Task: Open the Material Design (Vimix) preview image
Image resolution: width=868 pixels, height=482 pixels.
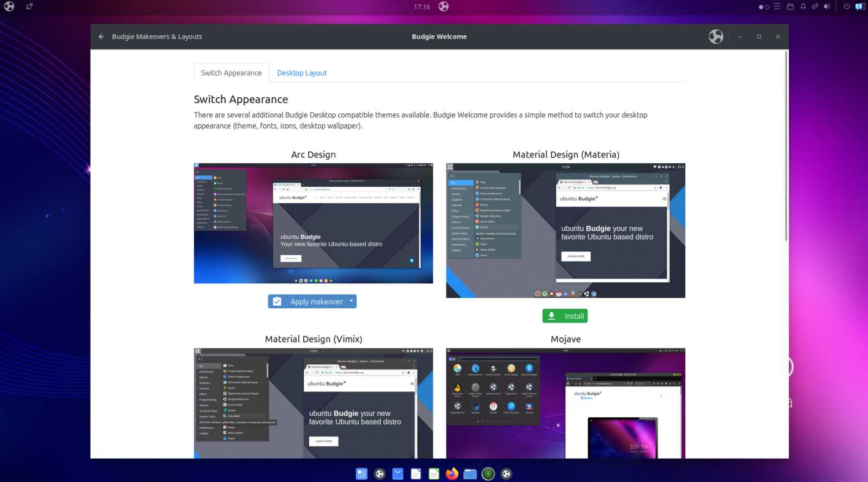Action: pos(313,403)
